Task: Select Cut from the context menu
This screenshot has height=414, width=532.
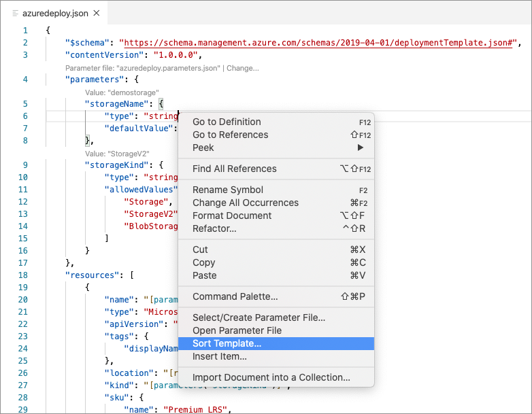Action: click(x=276, y=249)
